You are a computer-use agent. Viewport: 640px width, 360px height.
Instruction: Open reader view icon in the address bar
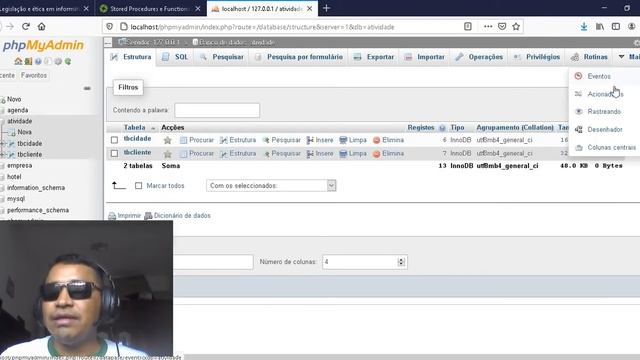468,27
